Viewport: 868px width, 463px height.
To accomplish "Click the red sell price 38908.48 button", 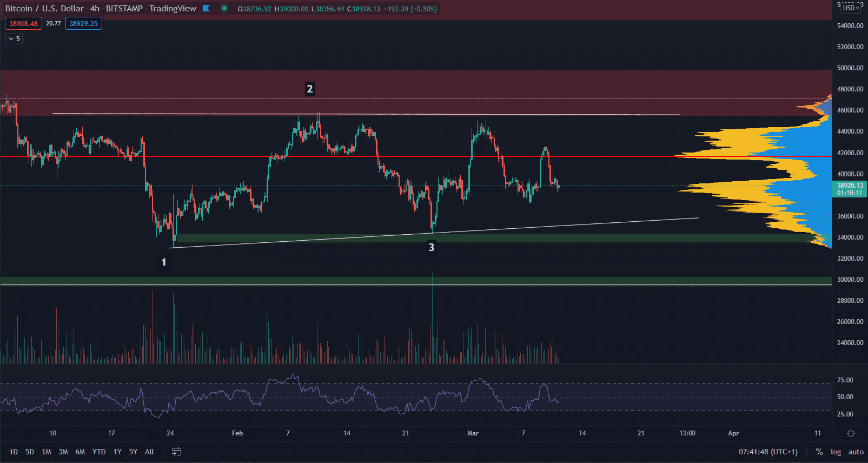I will point(24,23).
